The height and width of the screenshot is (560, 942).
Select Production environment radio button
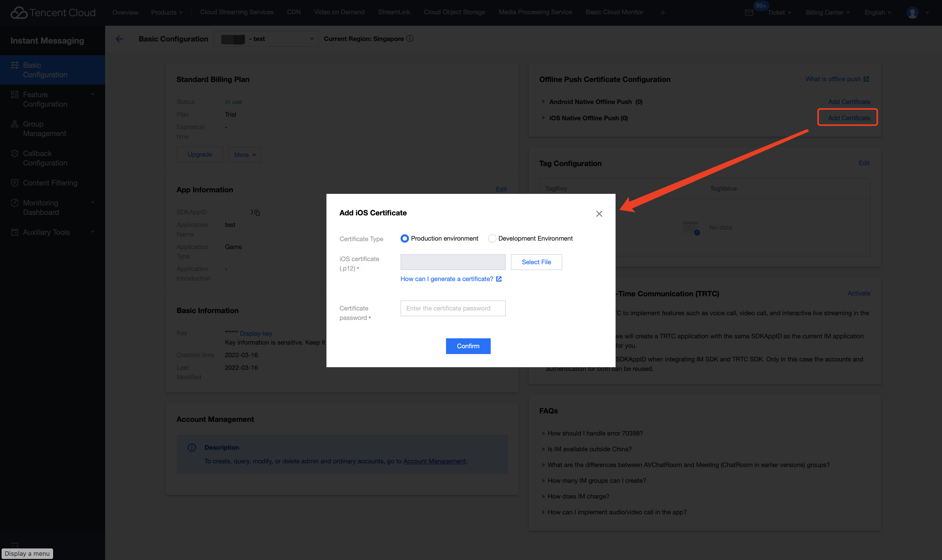[x=404, y=238]
